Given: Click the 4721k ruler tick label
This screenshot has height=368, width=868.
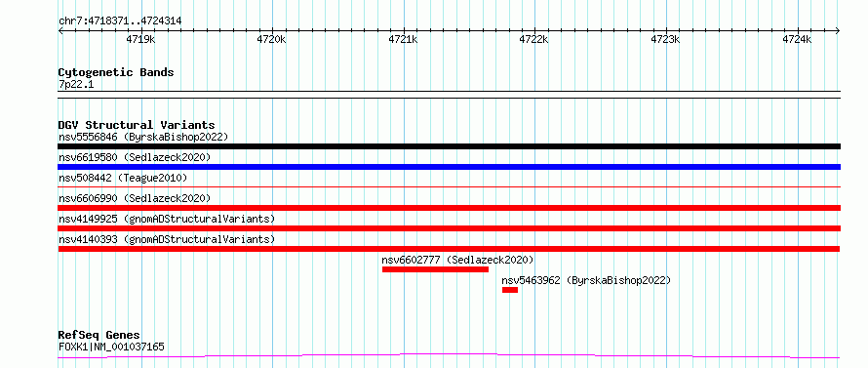Looking at the screenshot, I should coord(403,39).
